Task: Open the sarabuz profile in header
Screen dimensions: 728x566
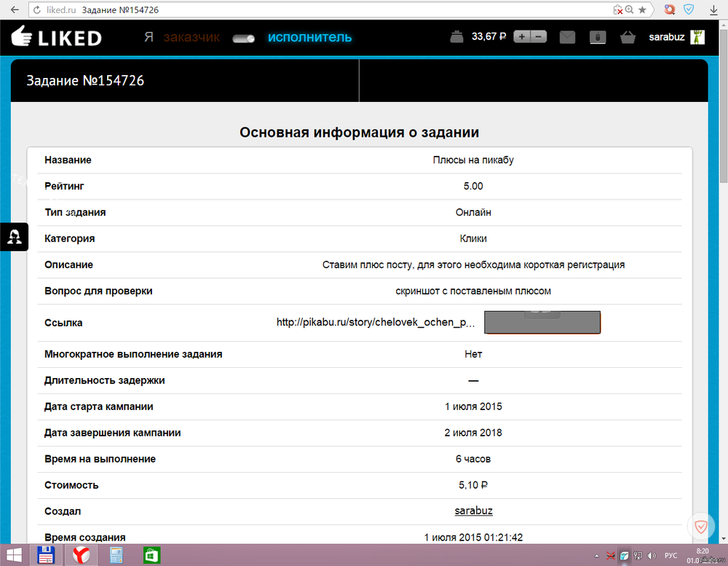Action: [x=666, y=37]
